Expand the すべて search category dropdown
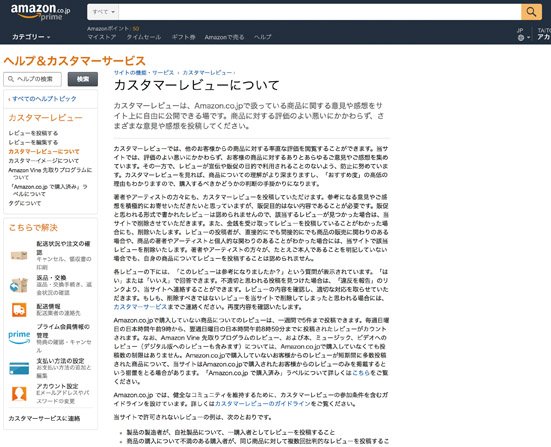Image resolution: width=551 pixels, height=447 pixels. [103, 12]
